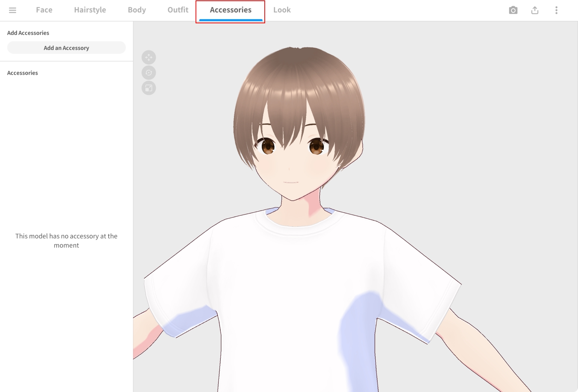Select the Accessories tab

[x=231, y=10]
